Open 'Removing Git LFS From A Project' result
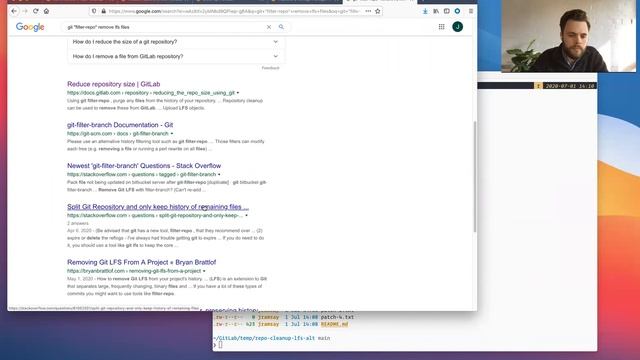Screen dimensions: 640x360 [142, 262]
